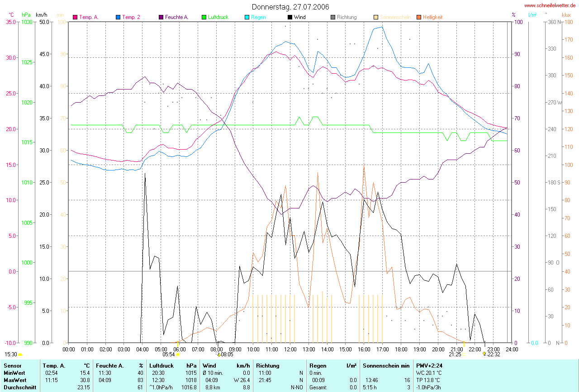Click the maximum humidity value 83

pyautogui.click(x=140, y=380)
